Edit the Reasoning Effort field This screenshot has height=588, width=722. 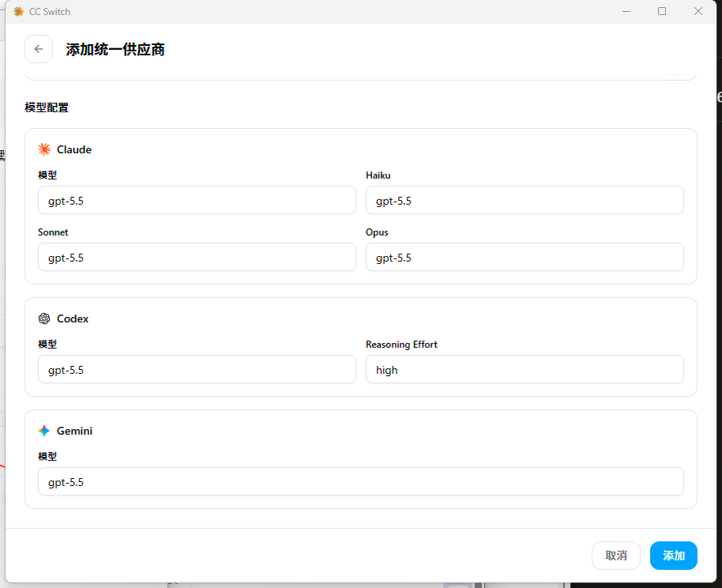coord(525,370)
